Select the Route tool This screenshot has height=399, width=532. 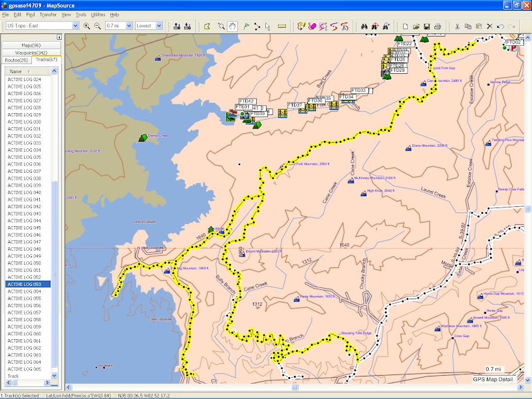(257, 26)
